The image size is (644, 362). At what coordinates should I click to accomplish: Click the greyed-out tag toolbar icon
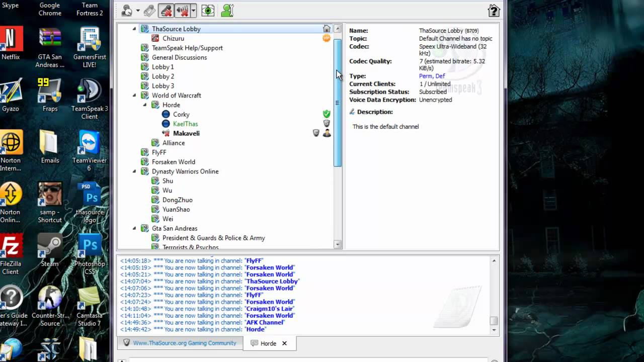point(149,11)
